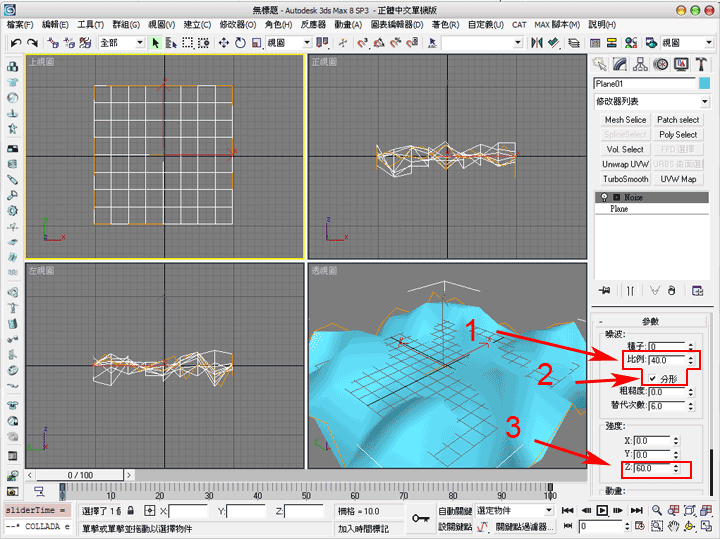Open the 編輯(E) menu
720x539 pixels.
pyautogui.click(x=55, y=25)
